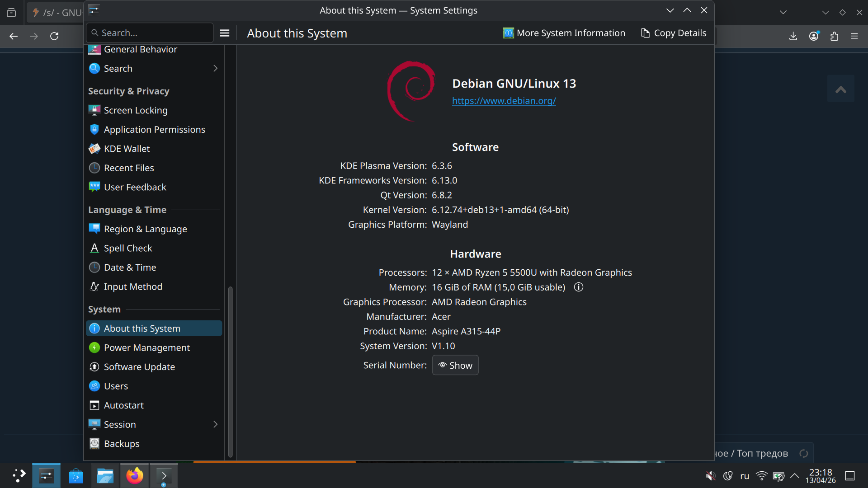
Task: Open Input Method via its icon
Action: click(94, 286)
